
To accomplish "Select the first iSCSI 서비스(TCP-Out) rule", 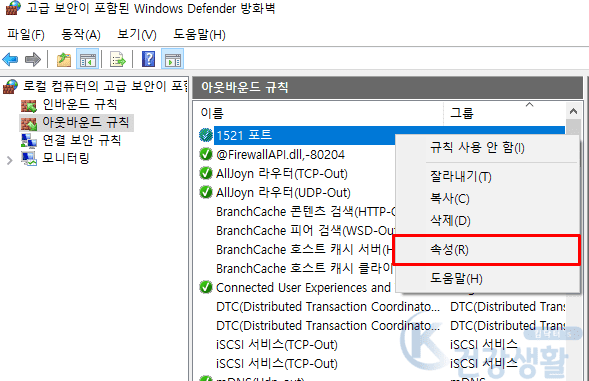I will [277, 345].
